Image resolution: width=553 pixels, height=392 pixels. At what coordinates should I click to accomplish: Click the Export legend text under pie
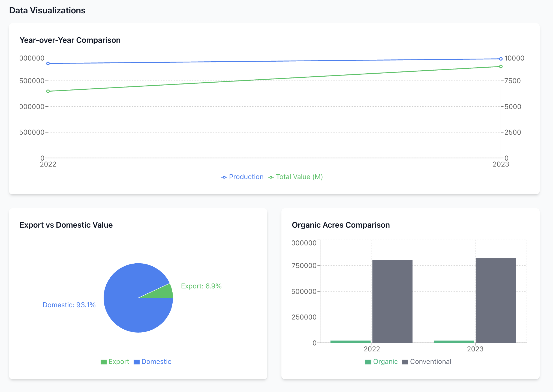(119, 362)
